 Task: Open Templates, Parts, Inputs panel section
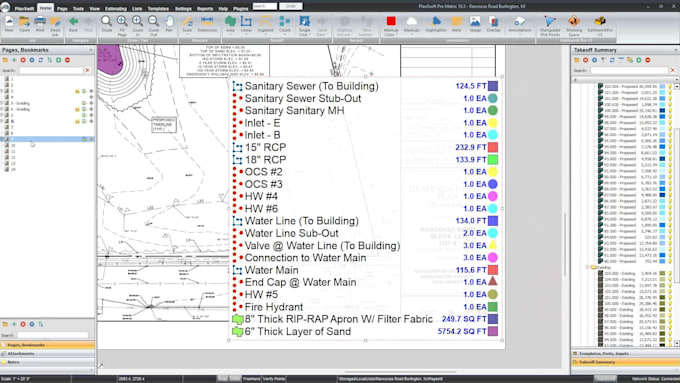click(x=625, y=354)
